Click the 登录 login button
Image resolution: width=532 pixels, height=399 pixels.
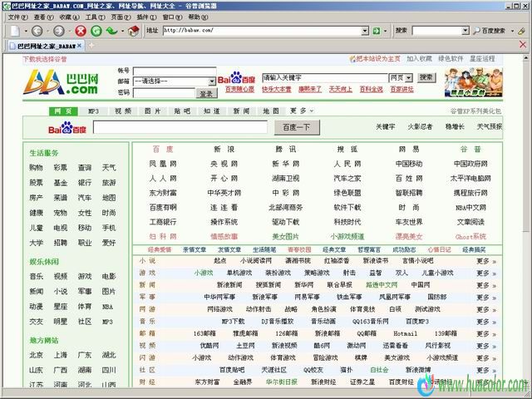pos(206,93)
